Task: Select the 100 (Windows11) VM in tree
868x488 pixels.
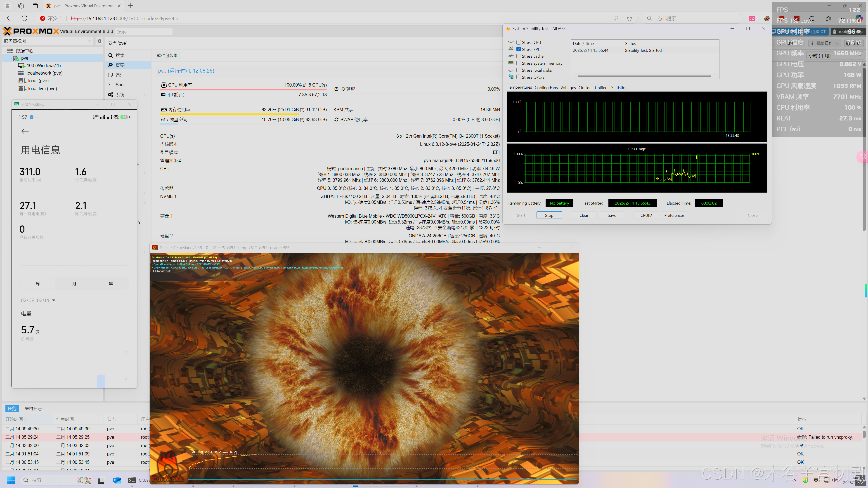Action: [x=43, y=66]
